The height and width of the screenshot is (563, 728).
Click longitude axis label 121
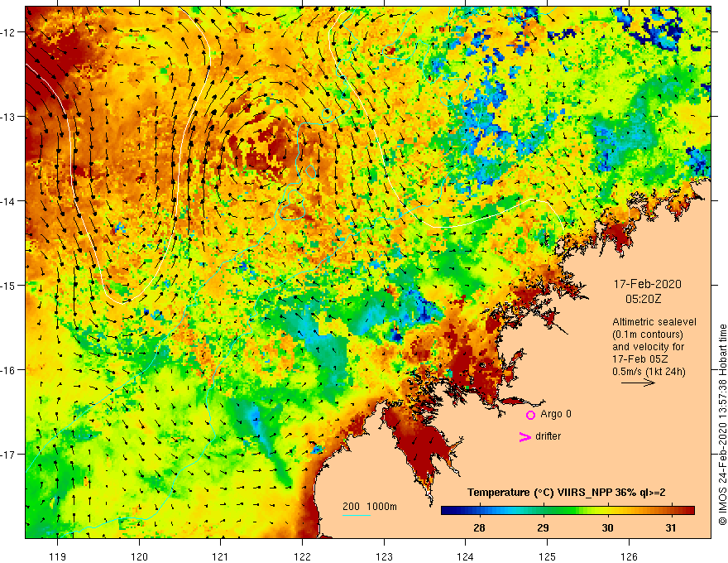[221, 556]
